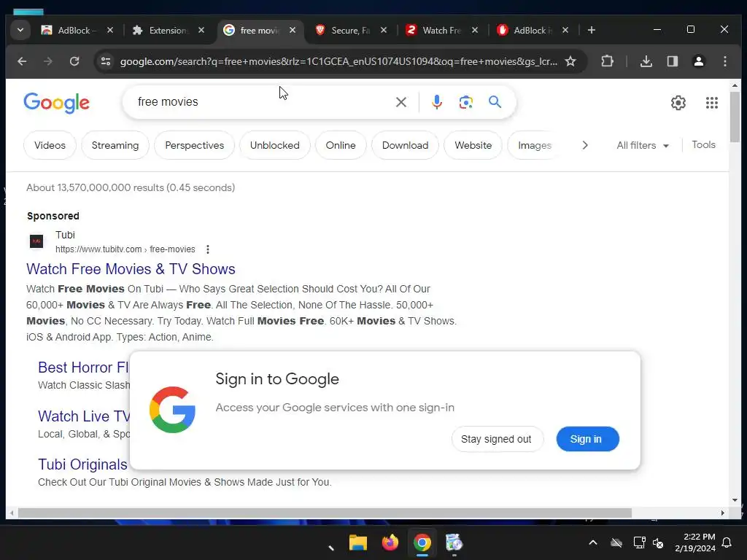Apply the Website filter chip
Viewport: 747px width, 560px height.
pyautogui.click(x=473, y=145)
